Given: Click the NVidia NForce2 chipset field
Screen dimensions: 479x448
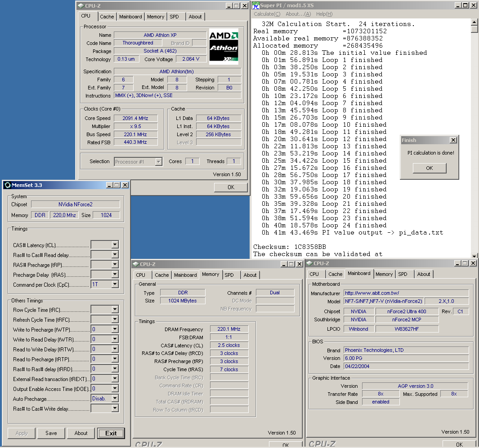Looking at the screenshot, I should pyautogui.click(x=76, y=204).
